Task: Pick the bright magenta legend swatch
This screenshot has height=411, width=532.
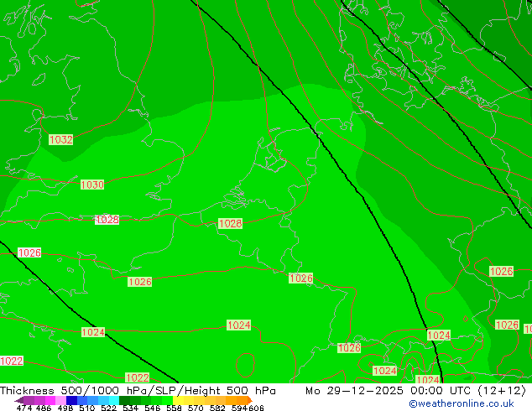Action: coord(50,400)
